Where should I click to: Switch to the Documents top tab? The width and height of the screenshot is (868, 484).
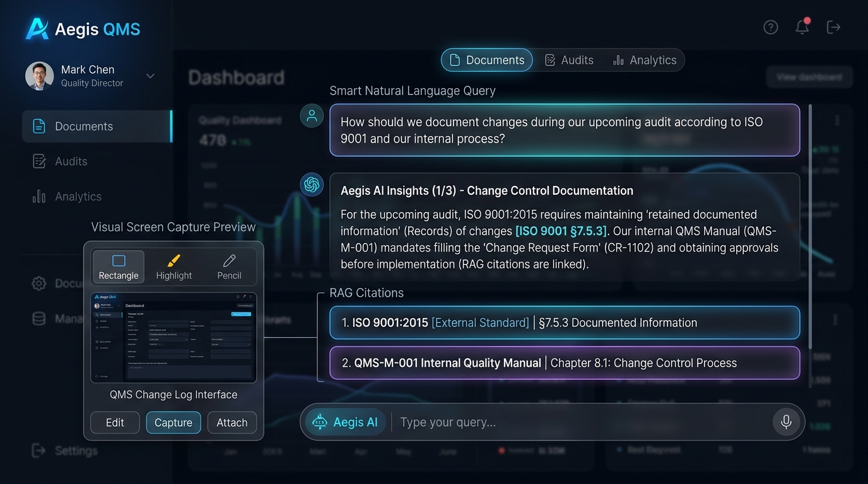(486, 60)
